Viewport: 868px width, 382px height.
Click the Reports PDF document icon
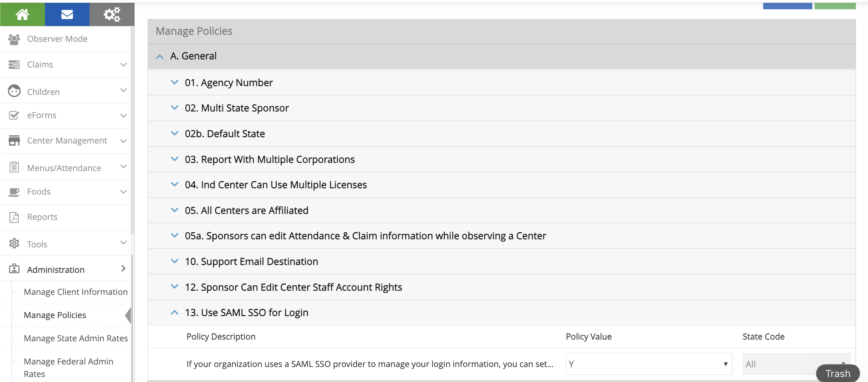pyautogui.click(x=14, y=217)
